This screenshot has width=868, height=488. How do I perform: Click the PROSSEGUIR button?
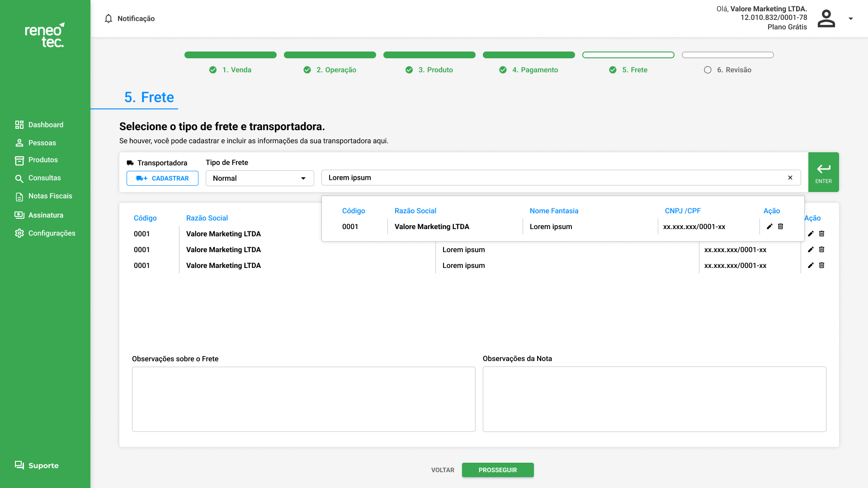pos(497,470)
